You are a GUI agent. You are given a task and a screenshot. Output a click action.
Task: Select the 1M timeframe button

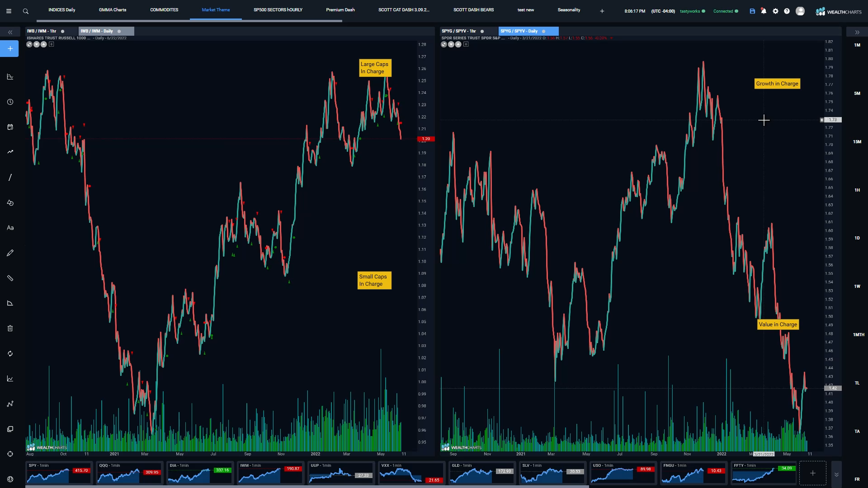[857, 45]
